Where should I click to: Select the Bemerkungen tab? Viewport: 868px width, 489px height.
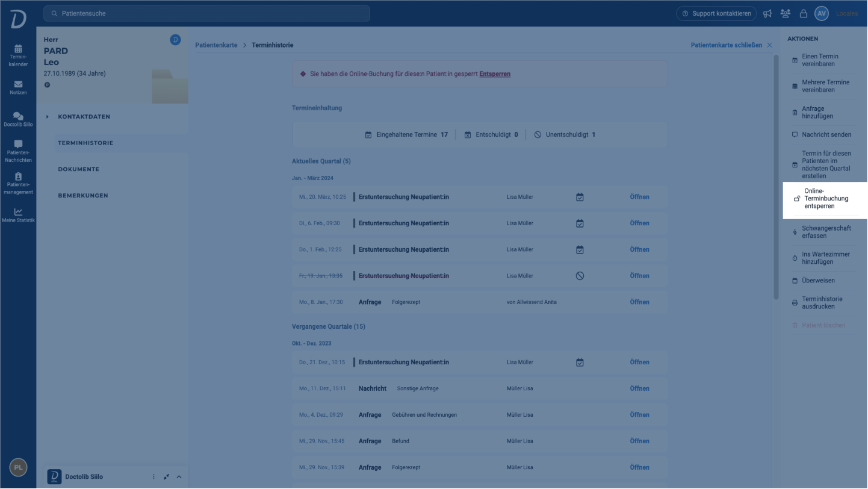[83, 196]
